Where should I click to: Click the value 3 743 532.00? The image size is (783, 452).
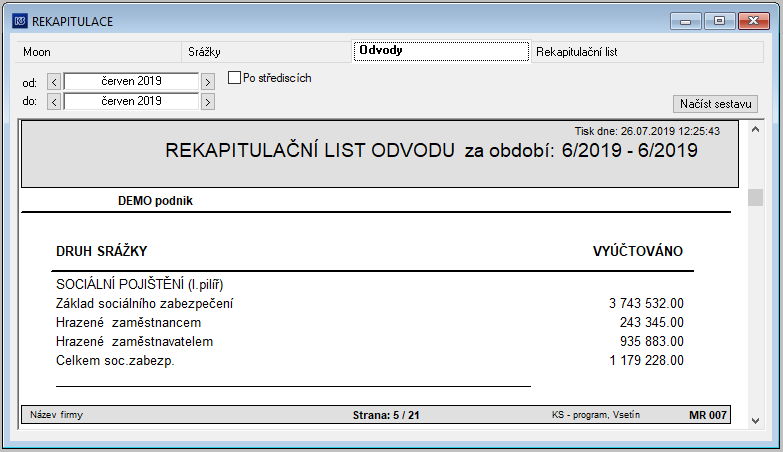[646, 304]
